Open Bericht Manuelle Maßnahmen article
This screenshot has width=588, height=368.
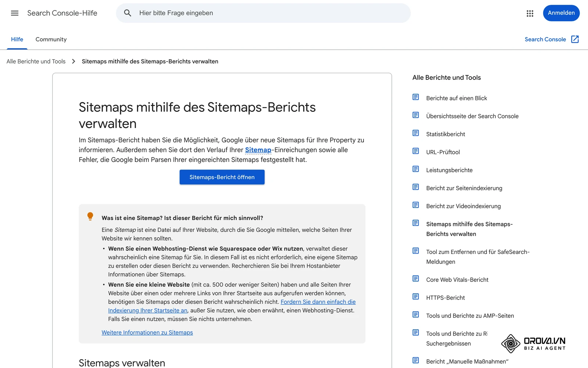point(467,362)
